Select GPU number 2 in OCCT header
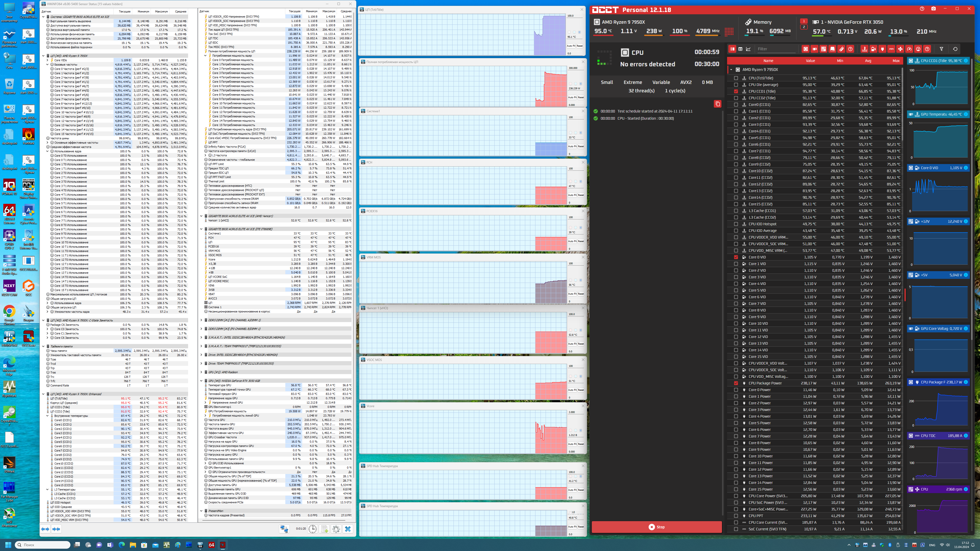 803,27
